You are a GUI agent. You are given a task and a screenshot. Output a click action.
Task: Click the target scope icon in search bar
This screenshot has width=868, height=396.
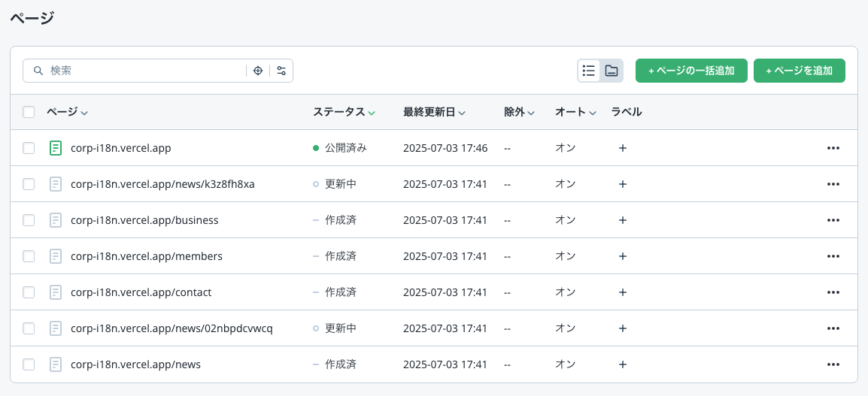258,71
